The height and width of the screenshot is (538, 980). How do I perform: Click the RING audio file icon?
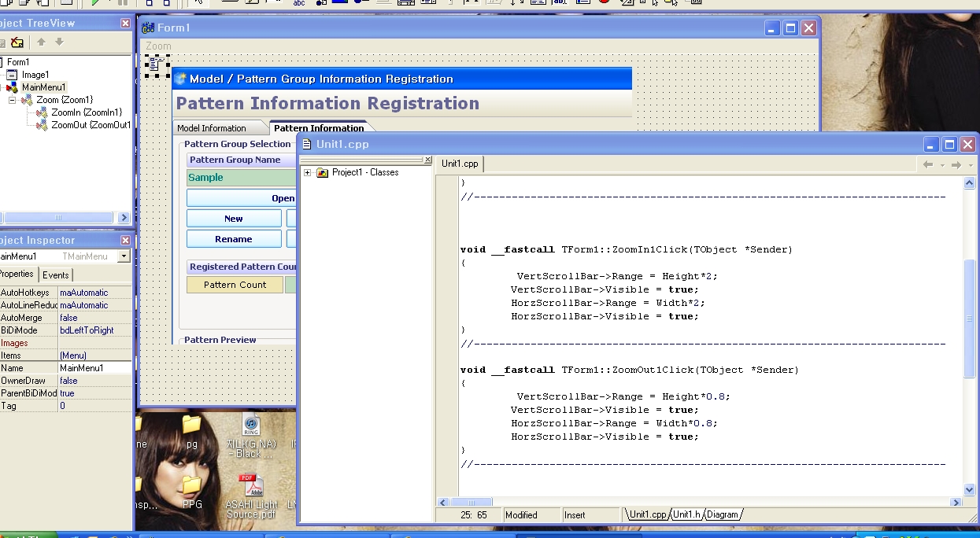coord(251,426)
